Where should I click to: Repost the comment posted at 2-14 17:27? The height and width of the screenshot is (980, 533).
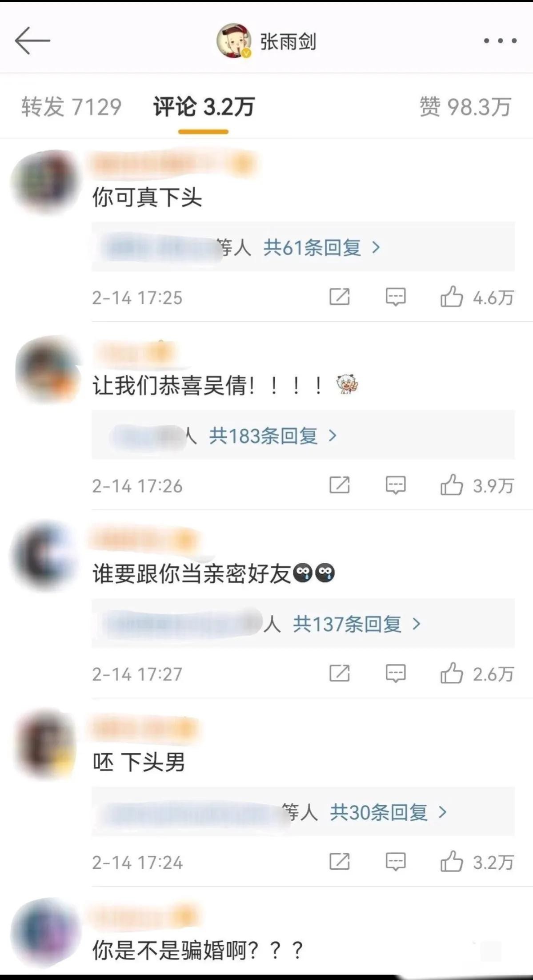point(339,673)
